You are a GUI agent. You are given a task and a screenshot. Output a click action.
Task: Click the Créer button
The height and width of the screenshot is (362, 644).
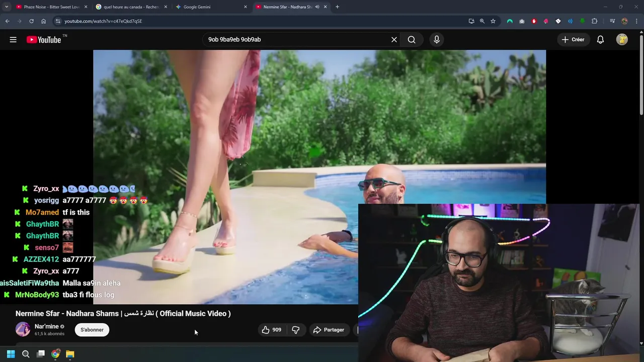click(x=573, y=40)
